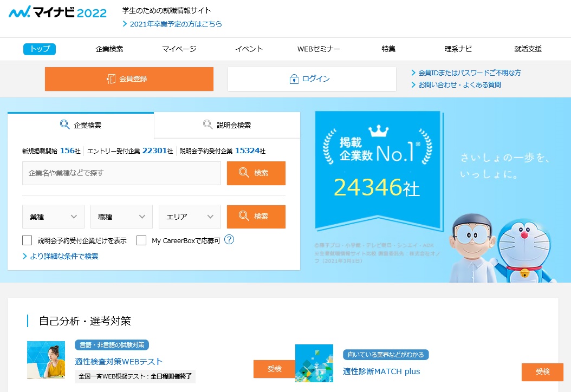Open the エリア dropdown
Screen dimensions: 571x392
tap(190, 217)
